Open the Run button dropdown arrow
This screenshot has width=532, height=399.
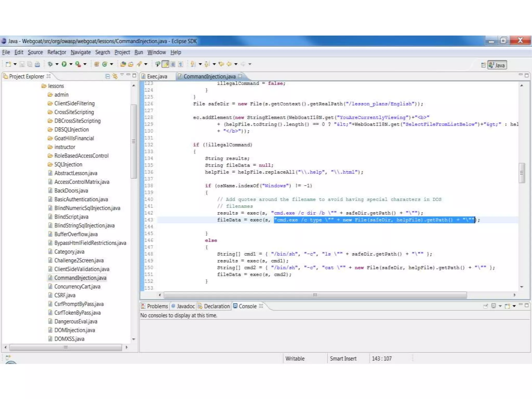(x=71, y=64)
